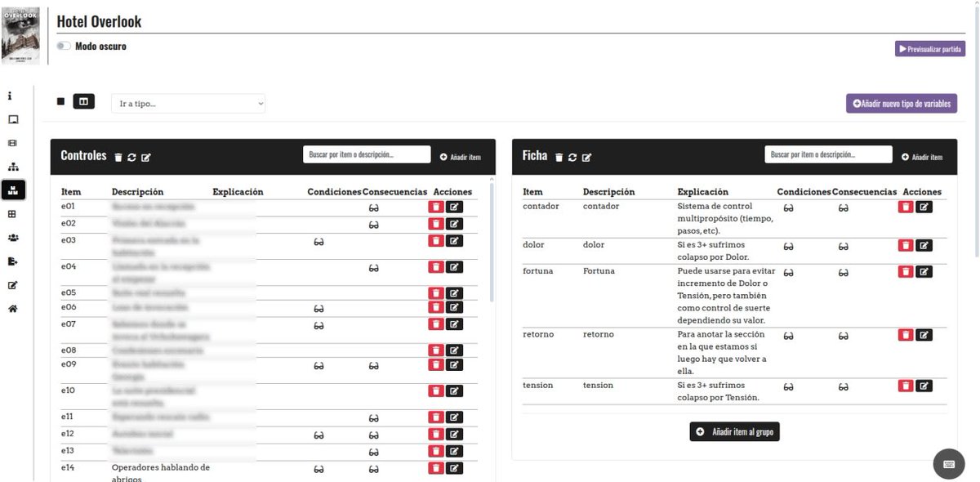Add item to the Controles group
This screenshot has height=482, width=980.
pyautogui.click(x=461, y=157)
